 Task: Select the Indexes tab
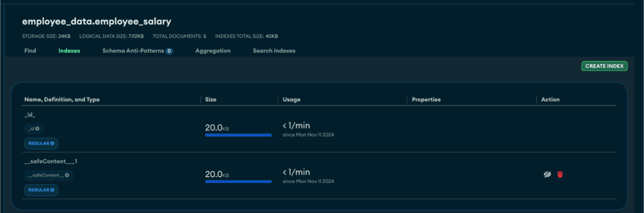69,51
